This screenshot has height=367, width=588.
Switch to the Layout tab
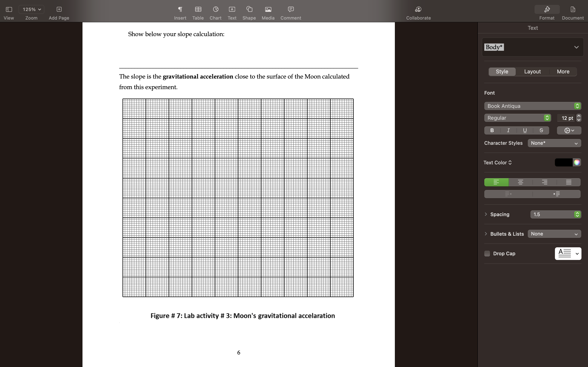click(x=532, y=71)
